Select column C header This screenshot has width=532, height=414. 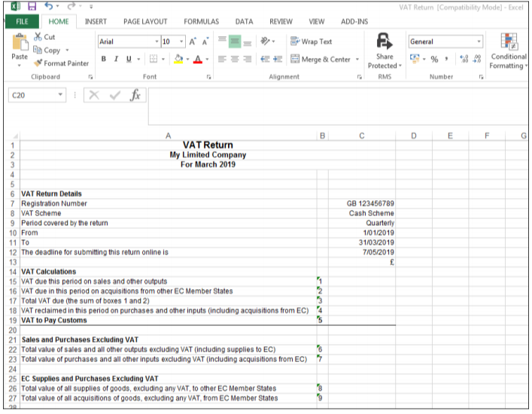point(362,135)
